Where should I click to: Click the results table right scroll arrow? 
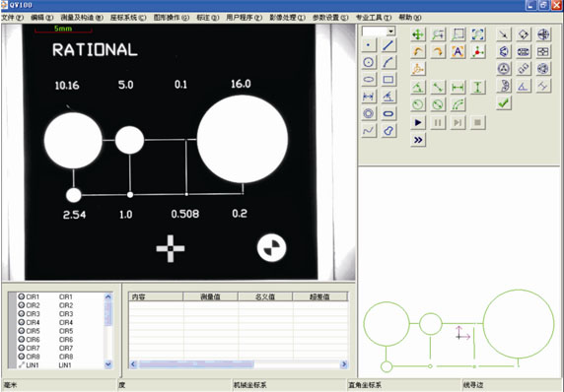pos(344,364)
